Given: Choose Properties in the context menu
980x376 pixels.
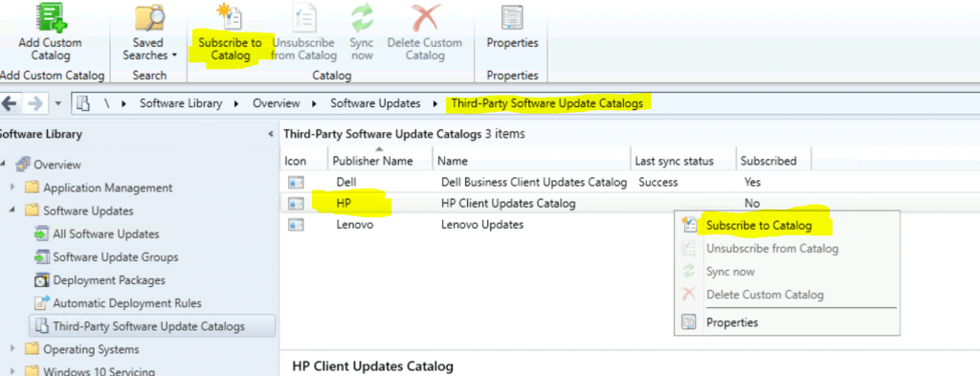Looking at the screenshot, I should (x=787, y=323).
